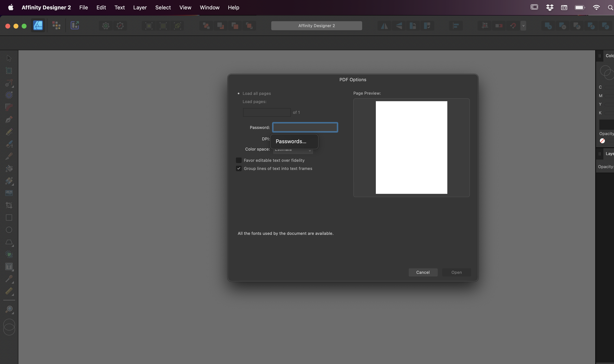Screen dimensions: 614x364
Task: Select the Fill bucket tool
Action: point(9,168)
